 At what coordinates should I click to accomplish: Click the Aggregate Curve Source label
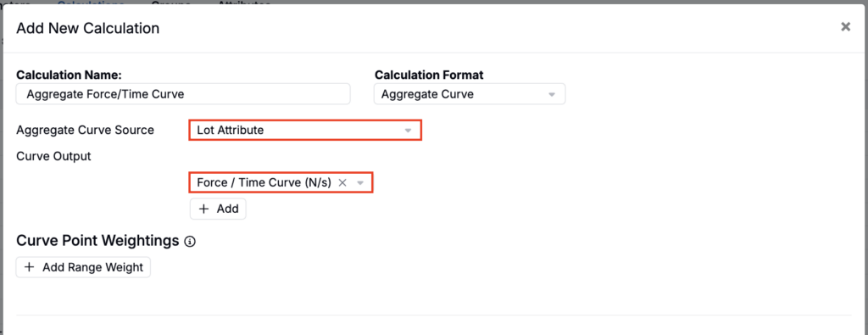86,130
